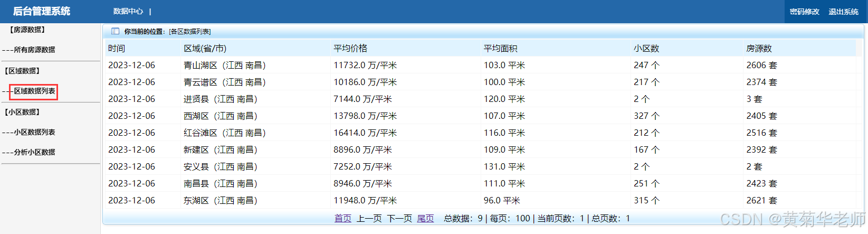Click community count 247 个
868x234 pixels.
click(647, 65)
